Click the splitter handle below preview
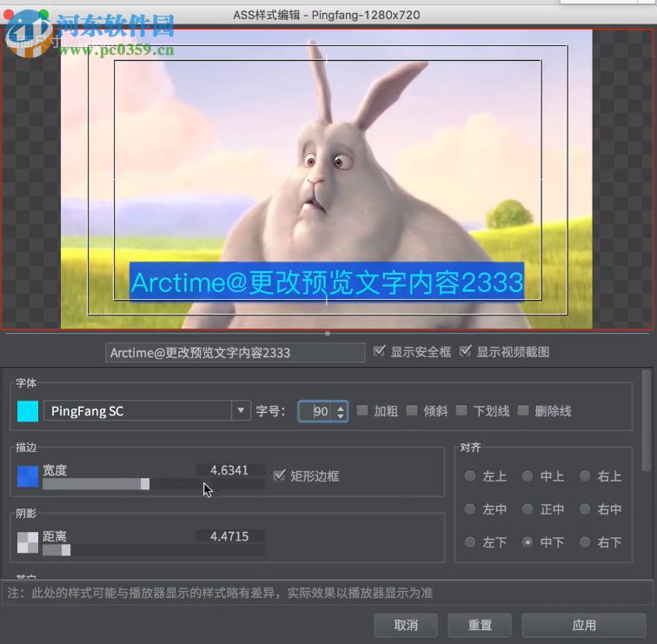657x644 pixels. 328,334
